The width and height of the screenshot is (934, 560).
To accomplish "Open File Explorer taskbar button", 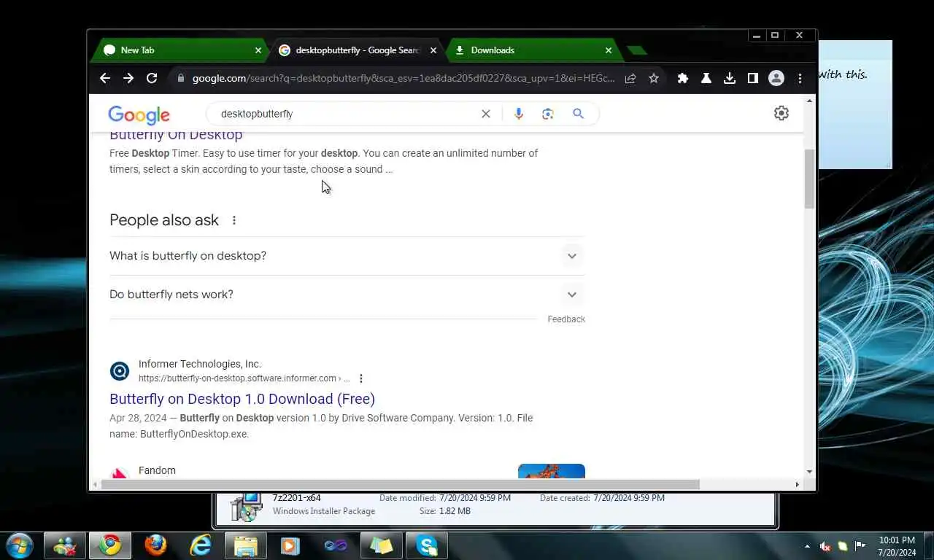I will pos(246,545).
